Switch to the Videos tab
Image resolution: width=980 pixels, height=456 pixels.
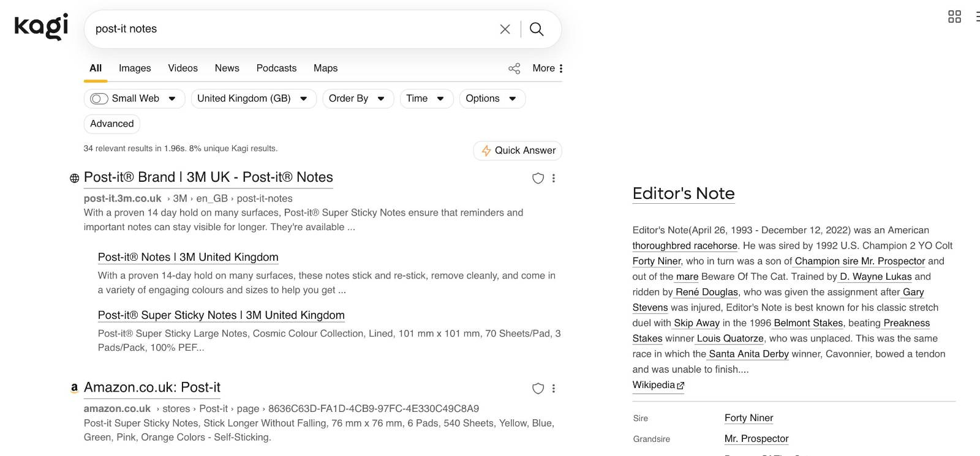point(183,69)
